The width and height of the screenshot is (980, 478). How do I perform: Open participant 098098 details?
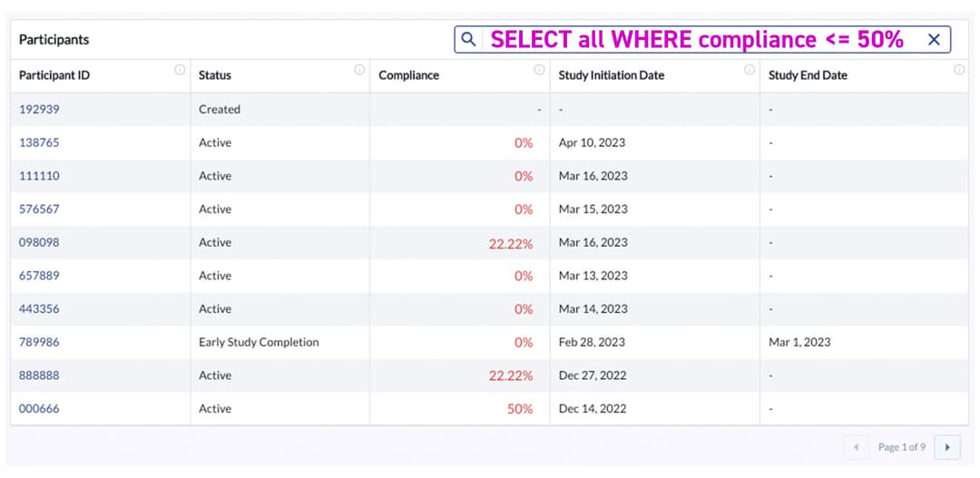click(39, 242)
